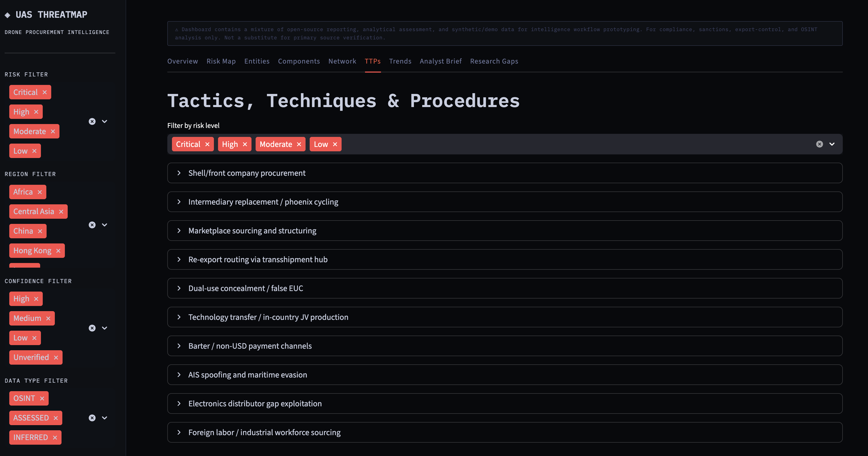Viewport: 868px width, 456px height.
Task: Switch to the Risk Map tab
Action: (x=221, y=61)
